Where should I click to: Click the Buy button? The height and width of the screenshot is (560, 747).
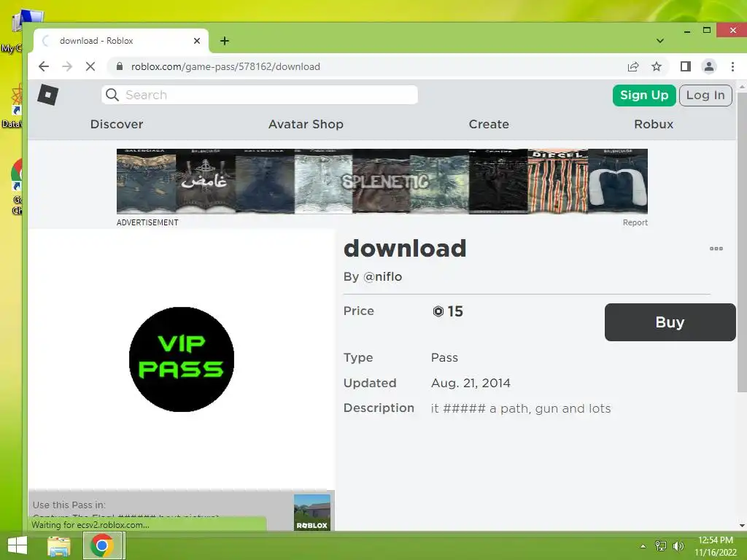pos(670,322)
